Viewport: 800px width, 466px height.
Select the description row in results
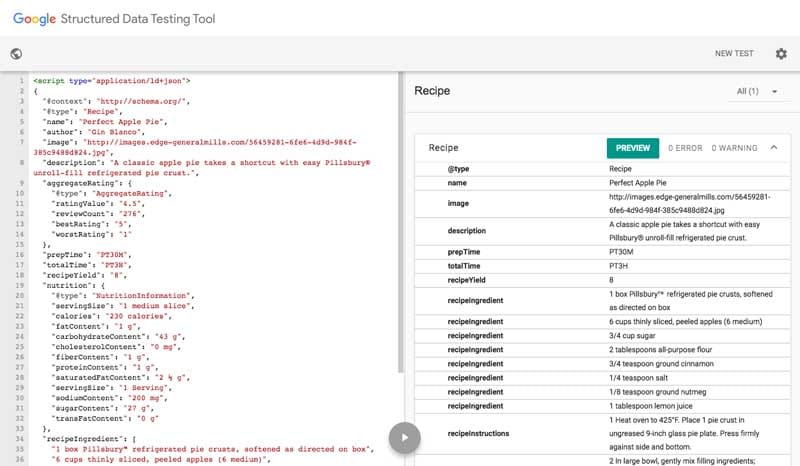coord(602,231)
